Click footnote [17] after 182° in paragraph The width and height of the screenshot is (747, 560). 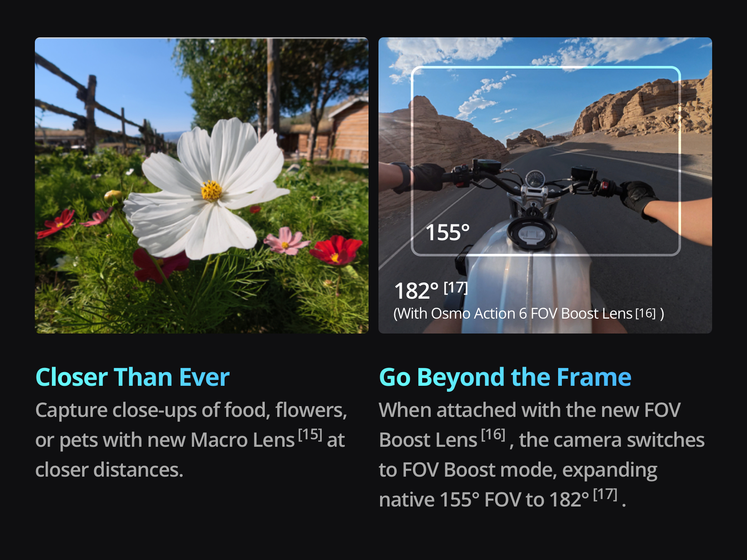coord(605,494)
